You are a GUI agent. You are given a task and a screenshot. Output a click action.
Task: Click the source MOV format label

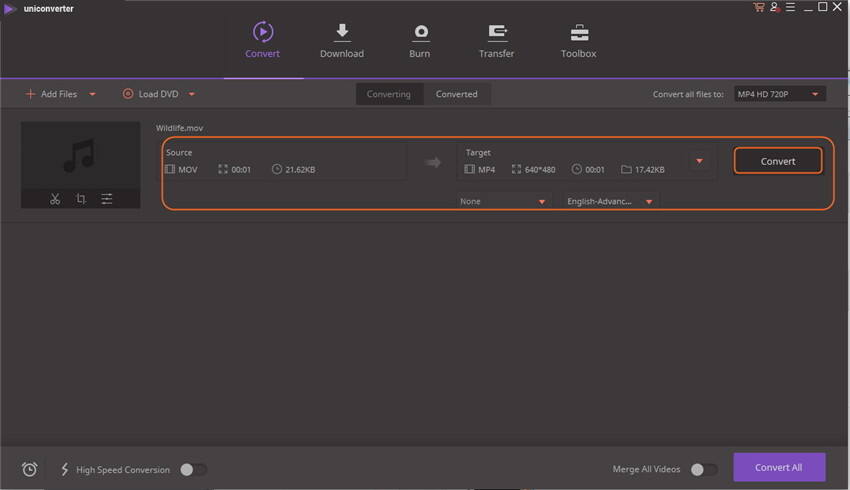[x=188, y=170]
